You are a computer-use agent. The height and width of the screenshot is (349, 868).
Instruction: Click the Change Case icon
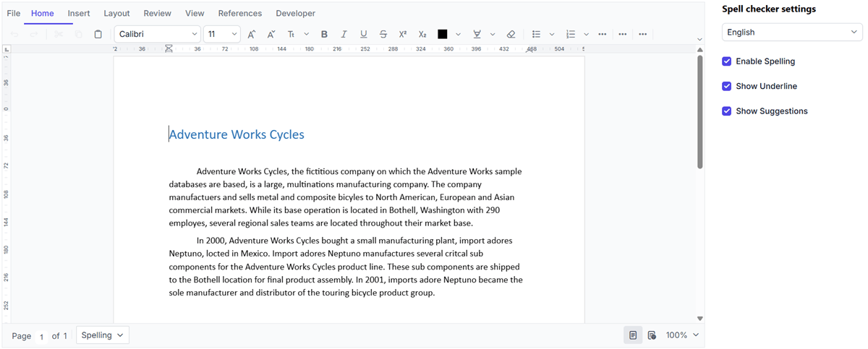coord(291,34)
